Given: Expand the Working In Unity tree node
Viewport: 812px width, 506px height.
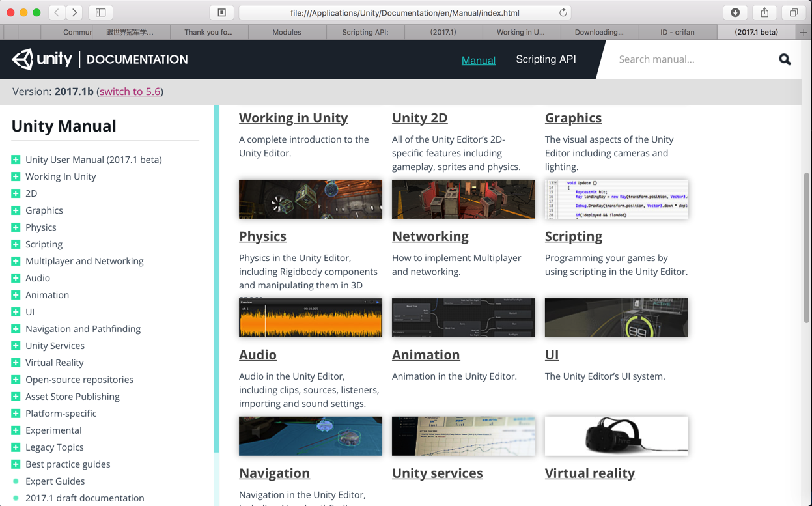Looking at the screenshot, I should click(16, 176).
